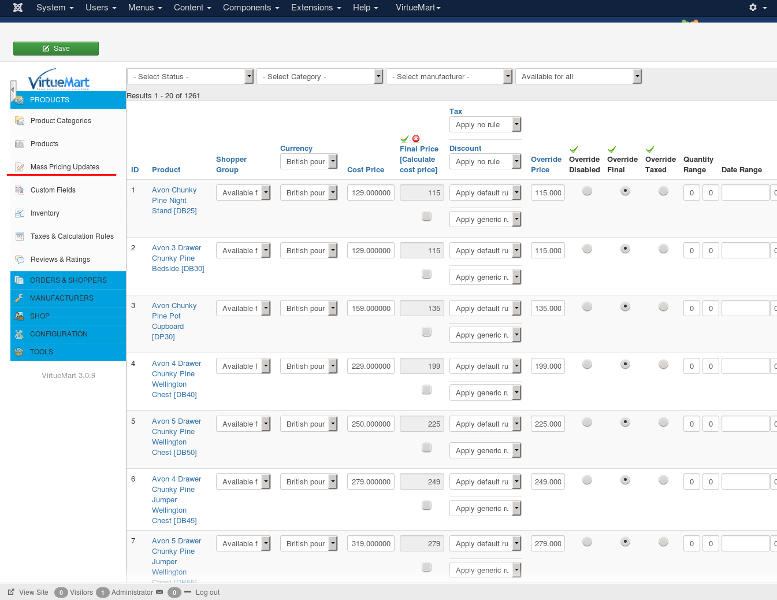
Task: Open the Content menu
Action: [192, 7]
